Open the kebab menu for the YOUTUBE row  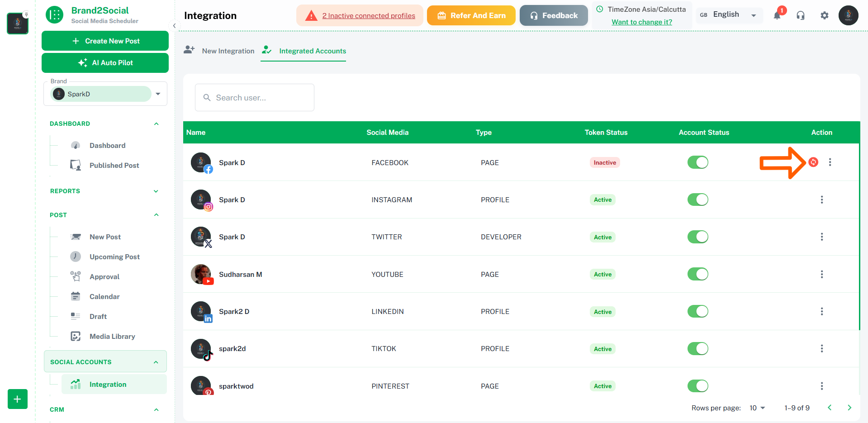[822, 274]
